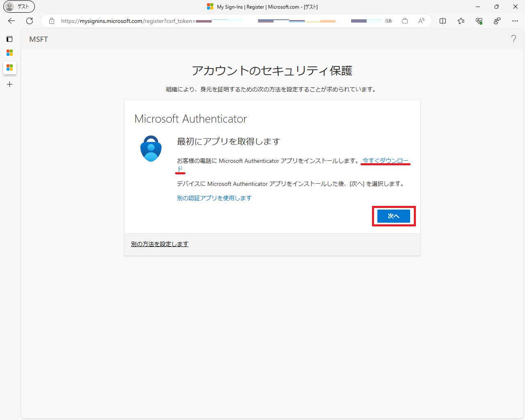
Task: Click the 次へ button
Action: point(393,216)
